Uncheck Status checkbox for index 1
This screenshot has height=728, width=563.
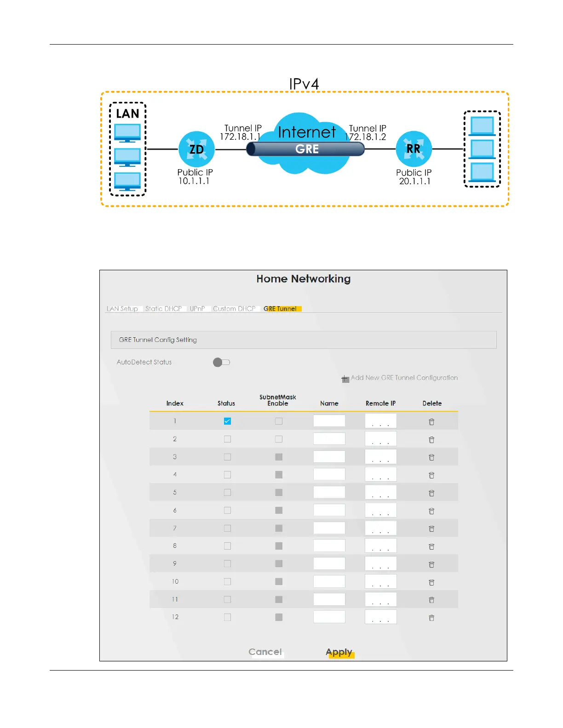(x=227, y=421)
